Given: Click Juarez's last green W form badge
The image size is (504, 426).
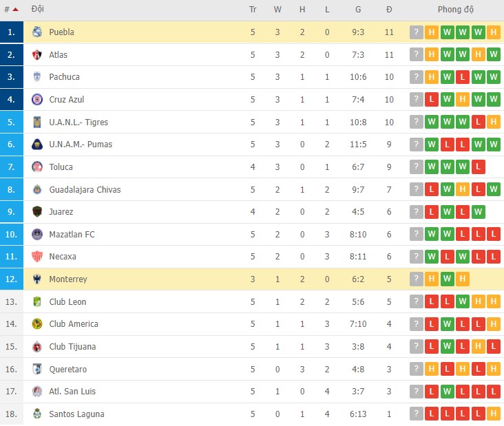Looking at the screenshot, I should tap(479, 212).
